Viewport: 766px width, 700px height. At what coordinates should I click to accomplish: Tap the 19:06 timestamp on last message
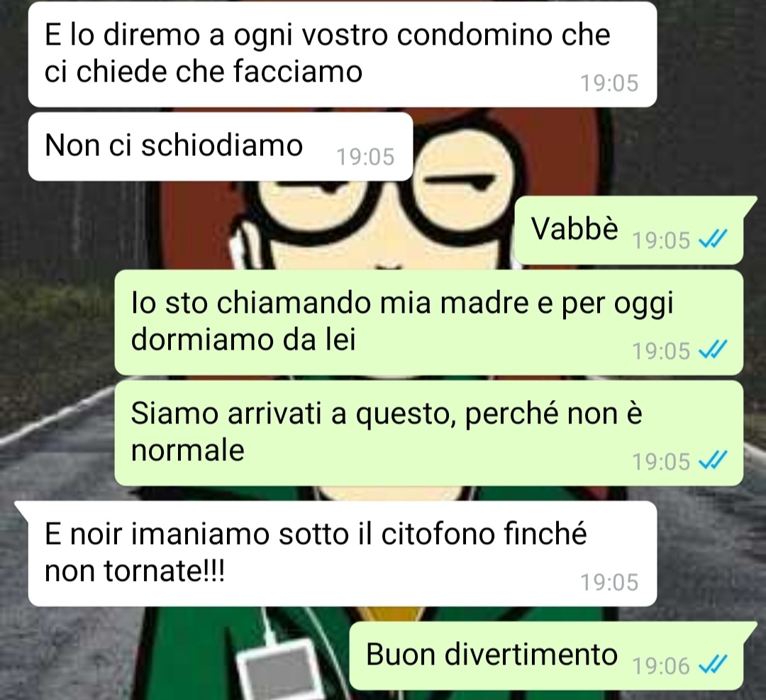(x=661, y=666)
